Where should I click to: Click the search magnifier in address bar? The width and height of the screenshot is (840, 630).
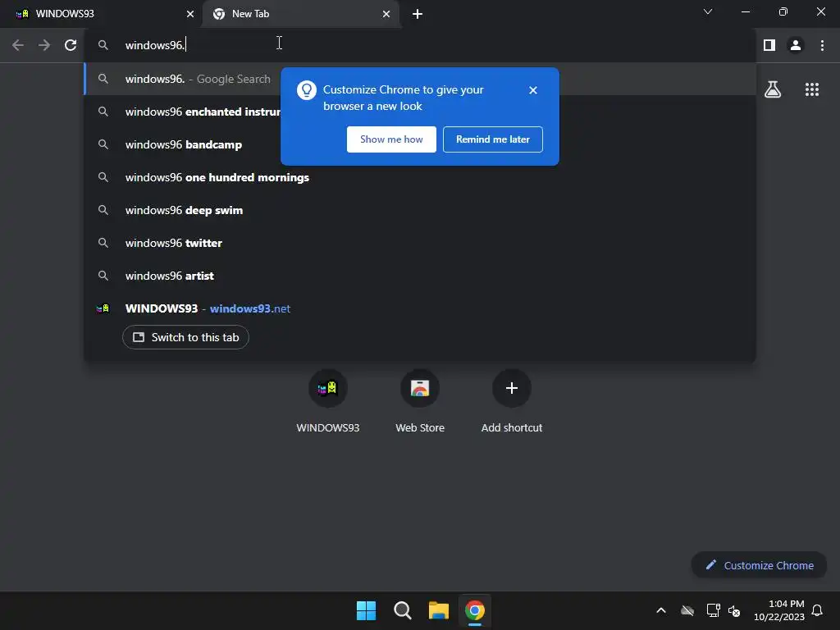pyautogui.click(x=103, y=45)
